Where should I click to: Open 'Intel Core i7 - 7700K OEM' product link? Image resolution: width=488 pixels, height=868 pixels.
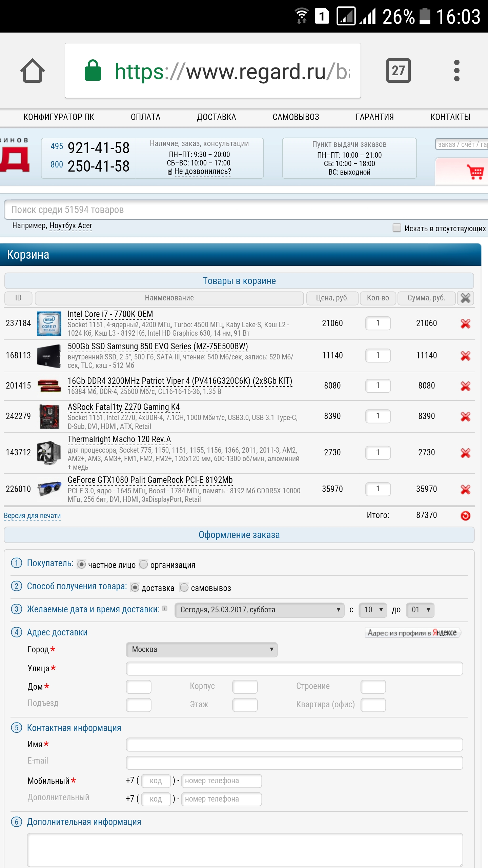[110, 314]
